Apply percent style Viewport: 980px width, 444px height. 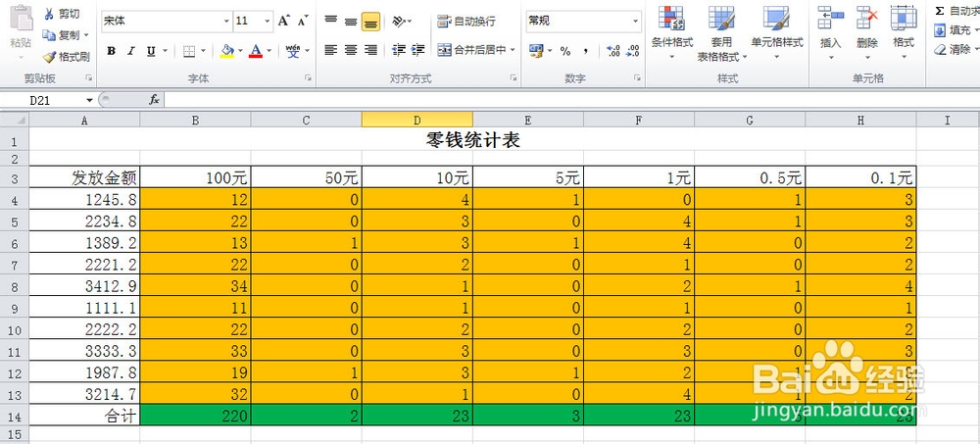[x=565, y=51]
